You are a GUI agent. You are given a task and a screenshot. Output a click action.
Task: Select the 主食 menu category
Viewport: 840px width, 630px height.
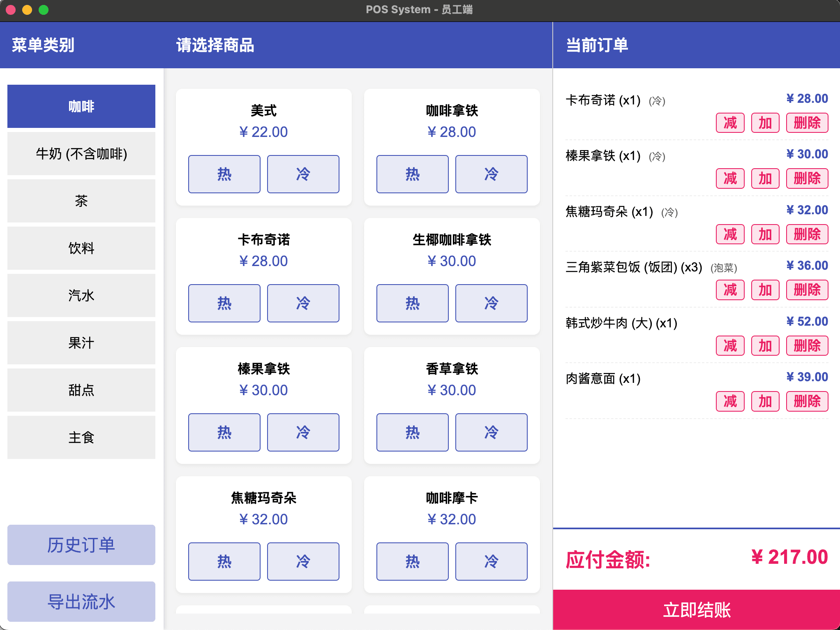point(81,438)
